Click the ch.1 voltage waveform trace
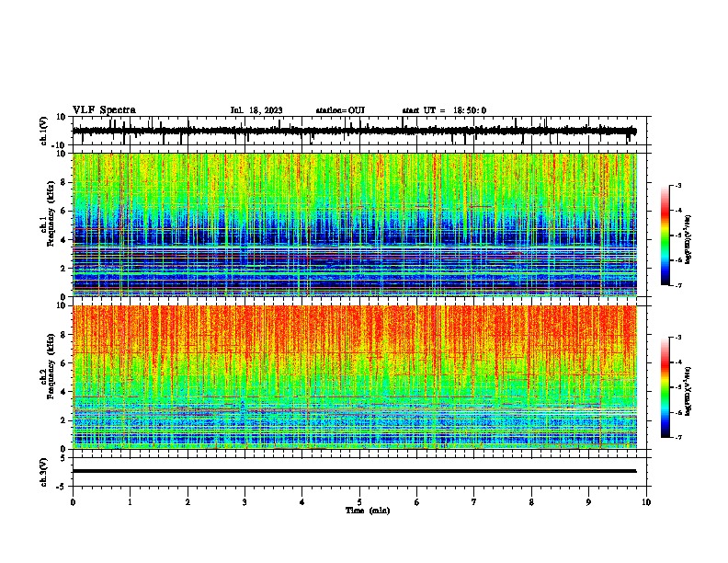Screen dimensions: 728x563 click(x=354, y=131)
